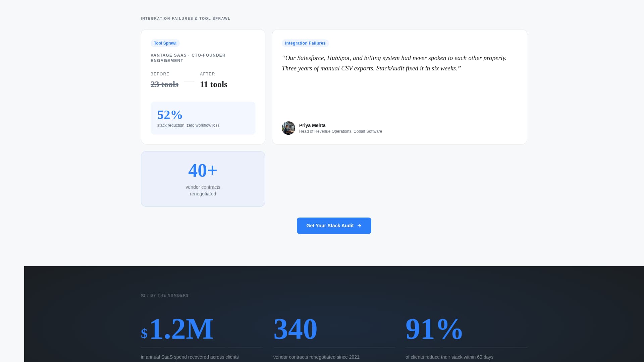Click the 40+ vendor contracts card
Viewport: 644px width, 362px height.
tap(203, 179)
